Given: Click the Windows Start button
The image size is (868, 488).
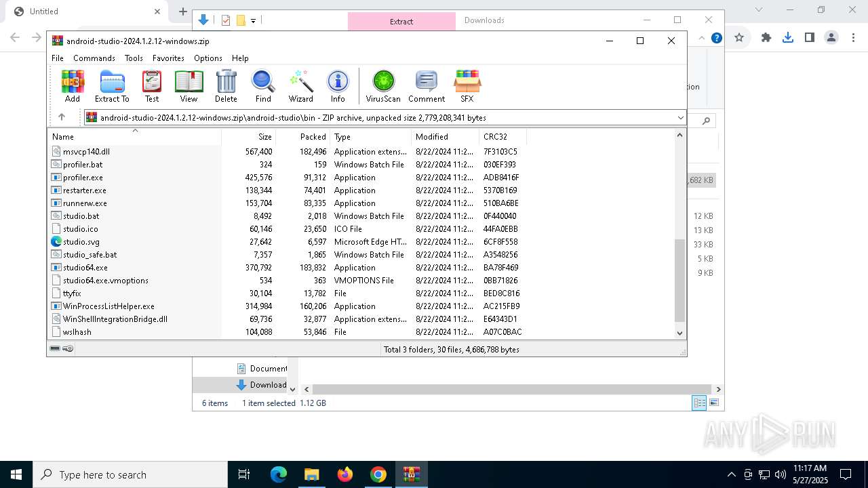Looking at the screenshot, I should pos(16,474).
